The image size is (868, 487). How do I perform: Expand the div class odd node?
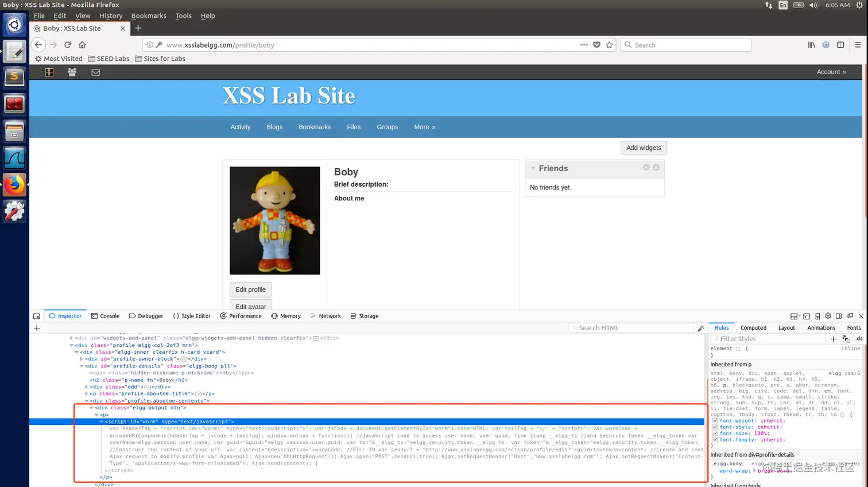86,387
